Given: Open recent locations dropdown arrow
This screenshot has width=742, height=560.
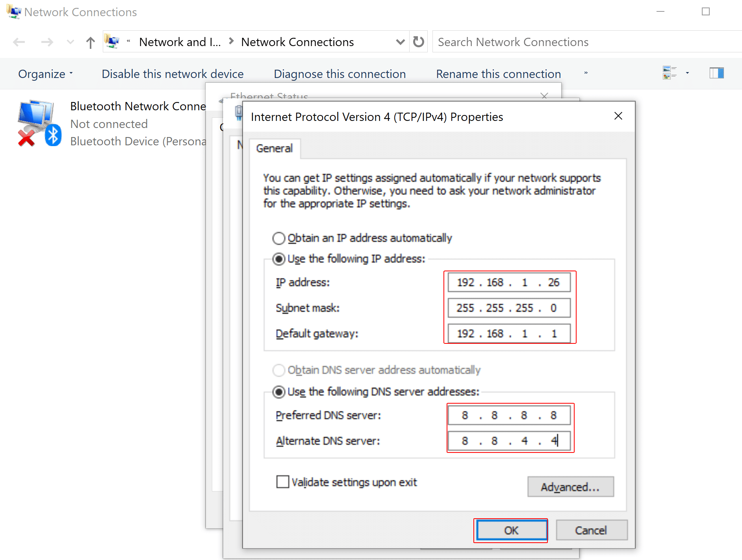Looking at the screenshot, I should tap(70, 42).
